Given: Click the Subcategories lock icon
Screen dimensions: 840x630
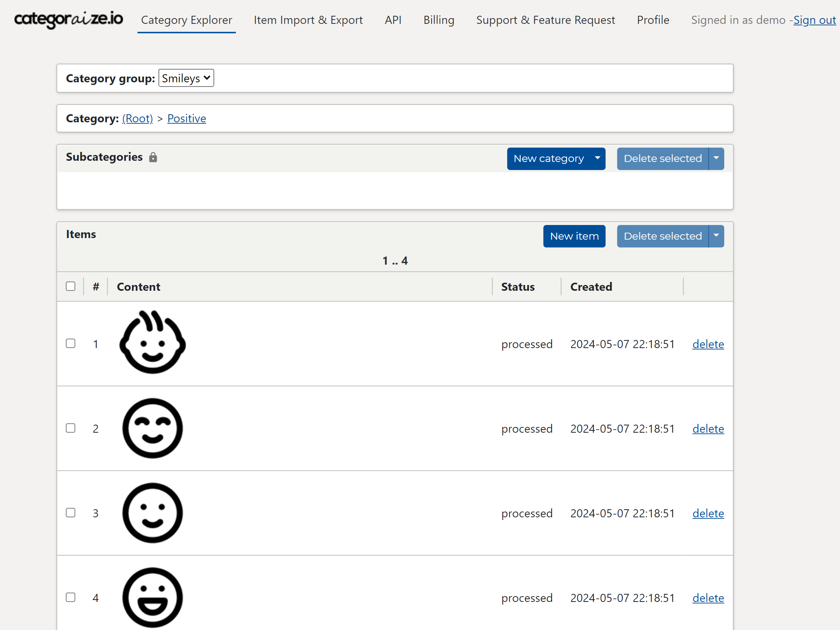Looking at the screenshot, I should pos(153,157).
